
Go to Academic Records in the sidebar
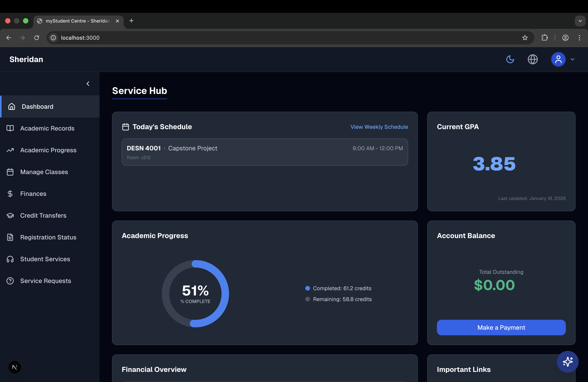tap(47, 128)
